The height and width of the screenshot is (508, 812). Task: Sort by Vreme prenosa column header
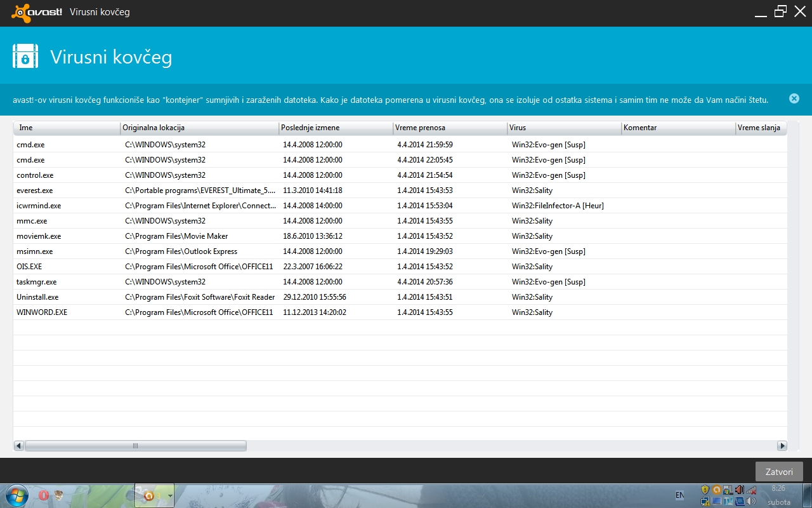[x=450, y=128]
